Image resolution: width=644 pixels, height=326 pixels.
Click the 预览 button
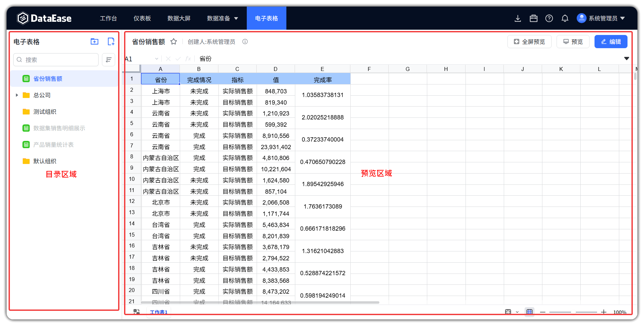573,42
